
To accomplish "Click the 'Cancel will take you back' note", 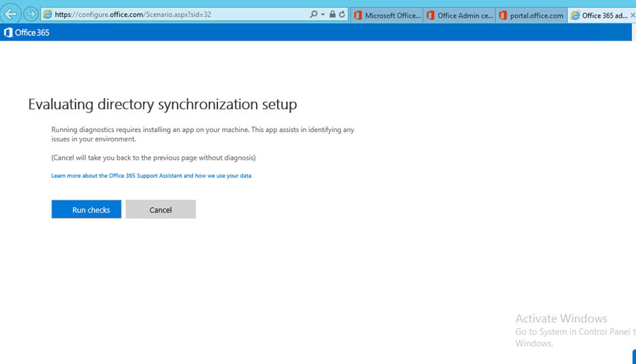I will [x=153, y=158].
